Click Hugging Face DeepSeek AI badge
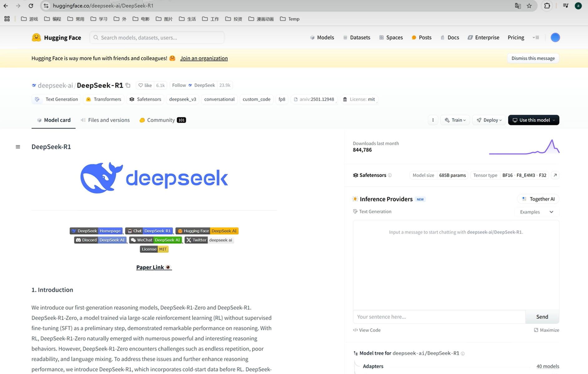Screen dimensions: 588x374 coord(207,231)
